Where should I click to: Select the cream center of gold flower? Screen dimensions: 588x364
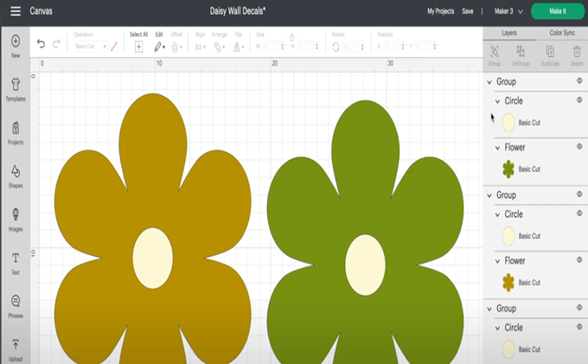point(153,259)
